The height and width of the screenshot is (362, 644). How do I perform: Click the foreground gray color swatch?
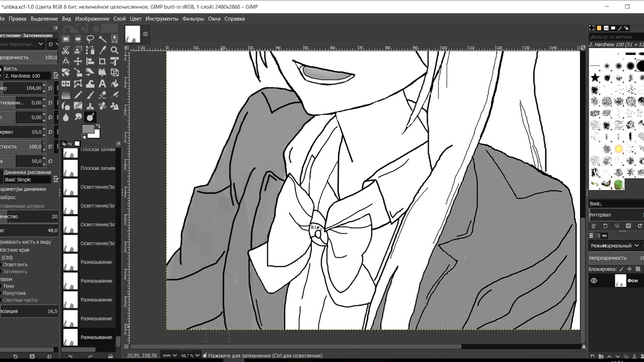tap(88, 129)
